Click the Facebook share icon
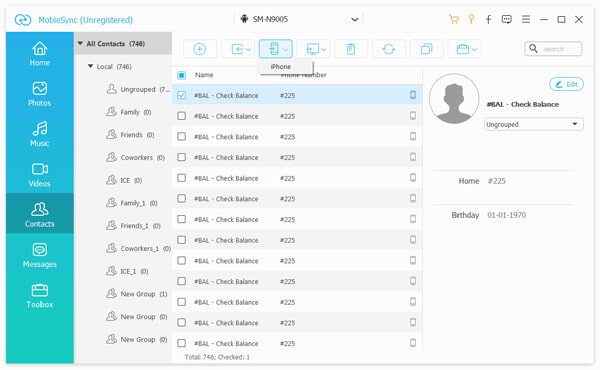The image size is (600, 370). [488, 20]
